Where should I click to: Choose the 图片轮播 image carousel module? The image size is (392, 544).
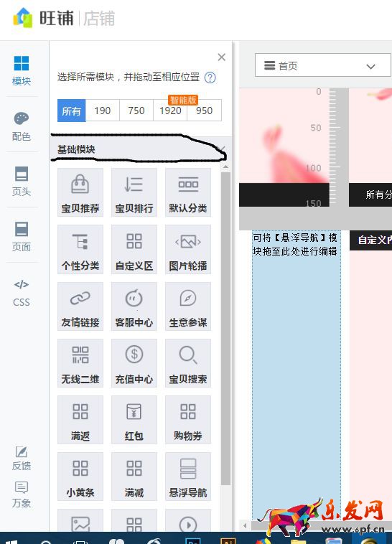point(188,250)
